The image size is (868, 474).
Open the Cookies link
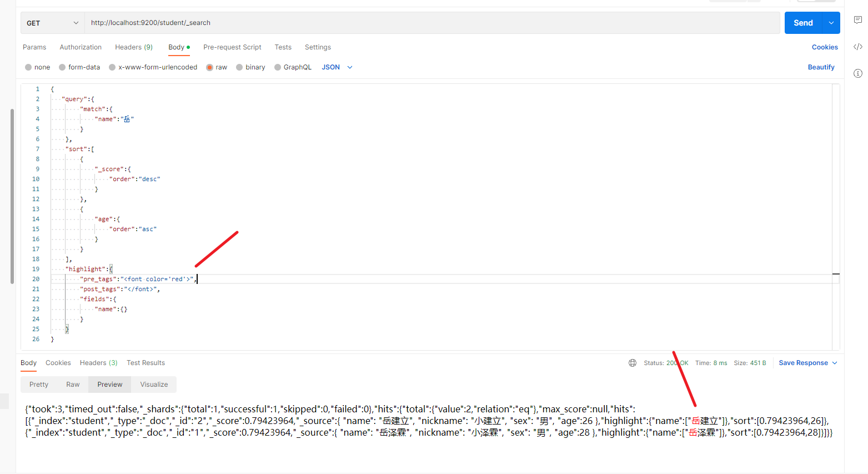click(x=825, y=47)
